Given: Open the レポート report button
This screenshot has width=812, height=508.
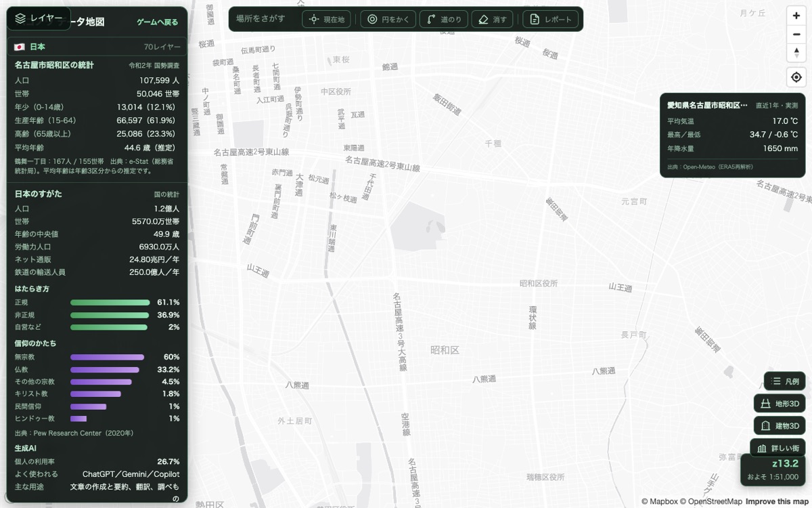Looking at the screenshot, I should point(551,19).
